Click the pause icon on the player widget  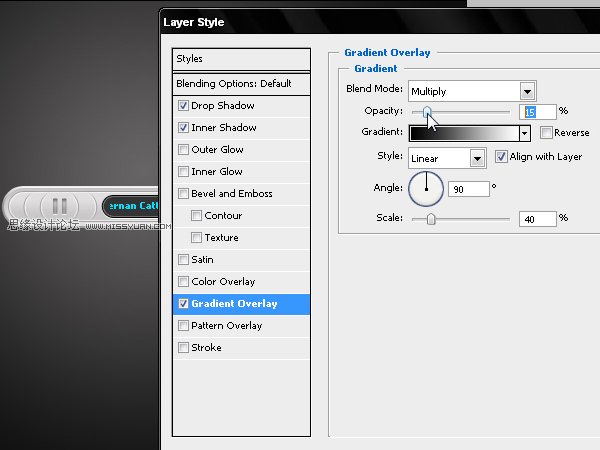coord(60,206)
